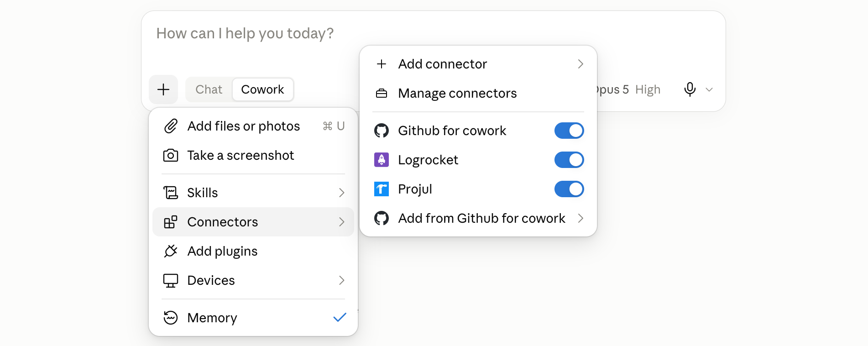
Task: Uncheck the Memory checkmark
Action: pyautogui.click(x=340, y=317)
